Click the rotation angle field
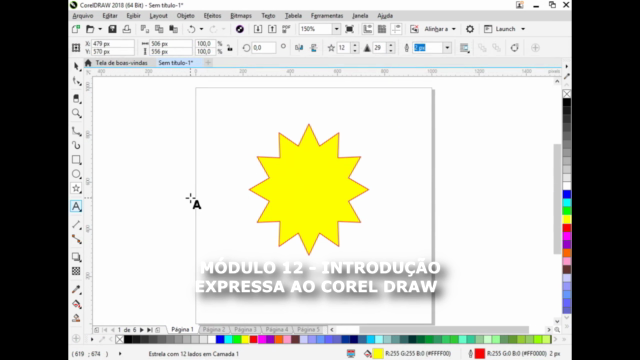The image size is (640, 360). click(x=264, y=48)
